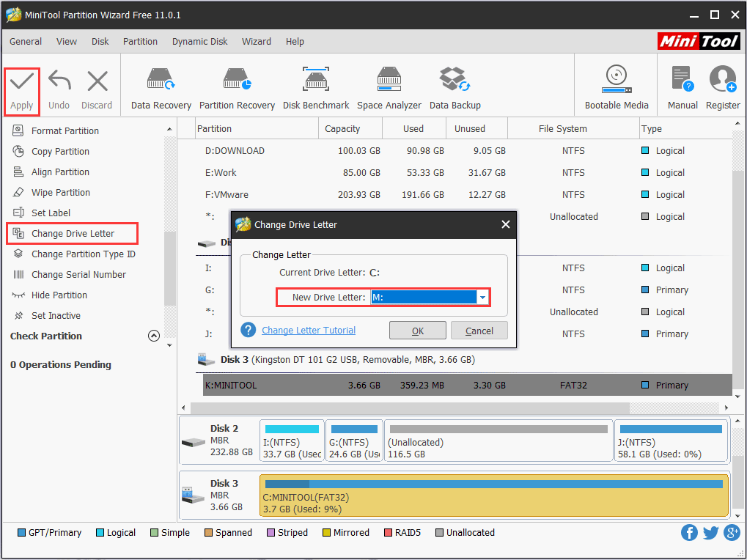Create Bootable Media

click(x=617, y=89)
